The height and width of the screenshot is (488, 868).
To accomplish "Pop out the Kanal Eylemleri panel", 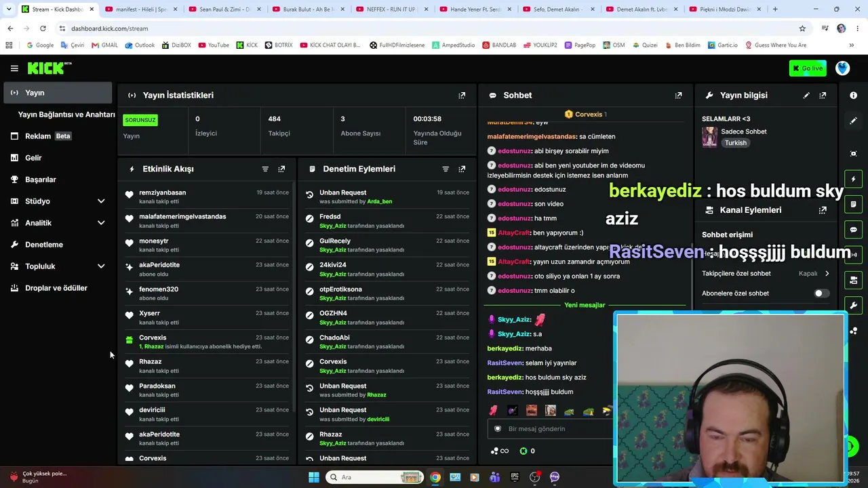I will coord(823,210).
